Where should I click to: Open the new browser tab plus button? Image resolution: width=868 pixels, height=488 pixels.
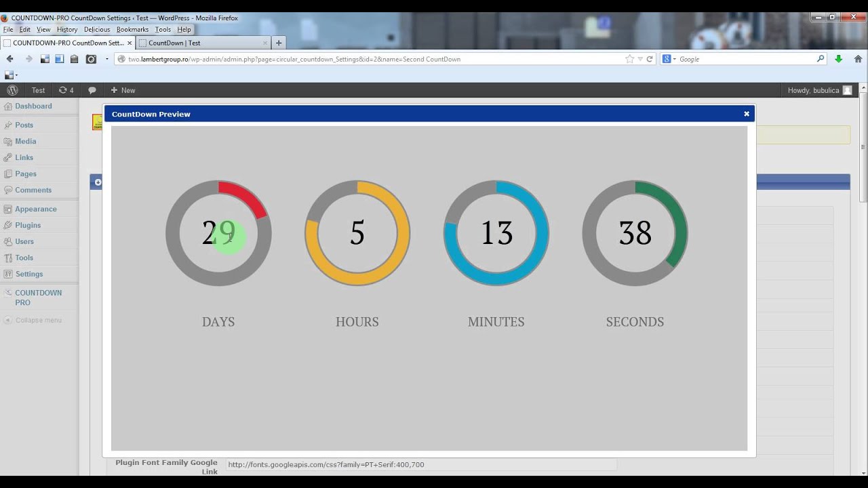tap(278, 43)
